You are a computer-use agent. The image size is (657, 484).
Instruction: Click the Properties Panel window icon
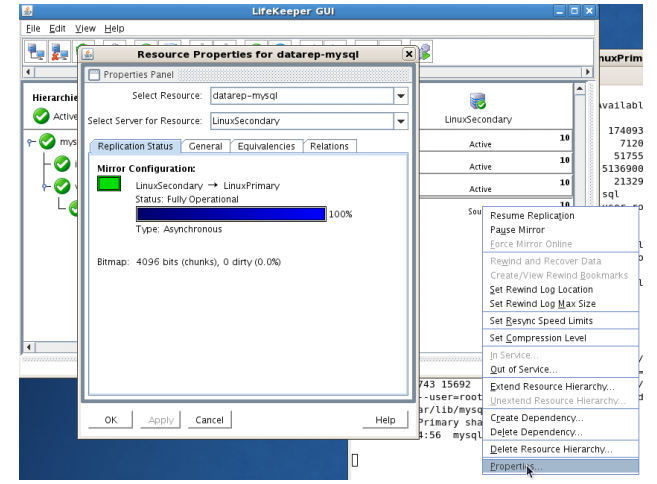pyautogui.click(x=94, y=75)
